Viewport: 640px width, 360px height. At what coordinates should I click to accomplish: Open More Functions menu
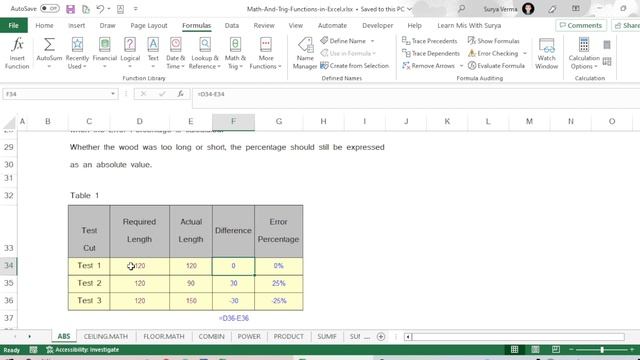266,54
